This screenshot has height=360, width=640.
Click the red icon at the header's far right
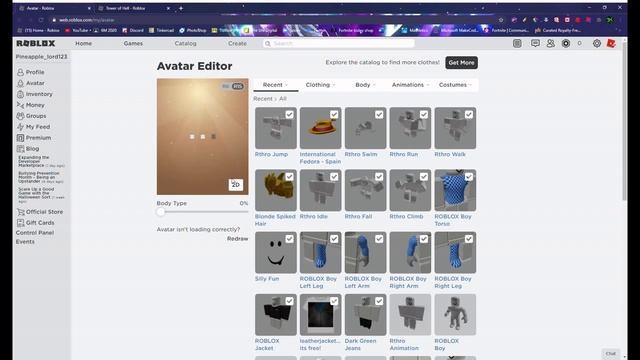pos(611,43)
